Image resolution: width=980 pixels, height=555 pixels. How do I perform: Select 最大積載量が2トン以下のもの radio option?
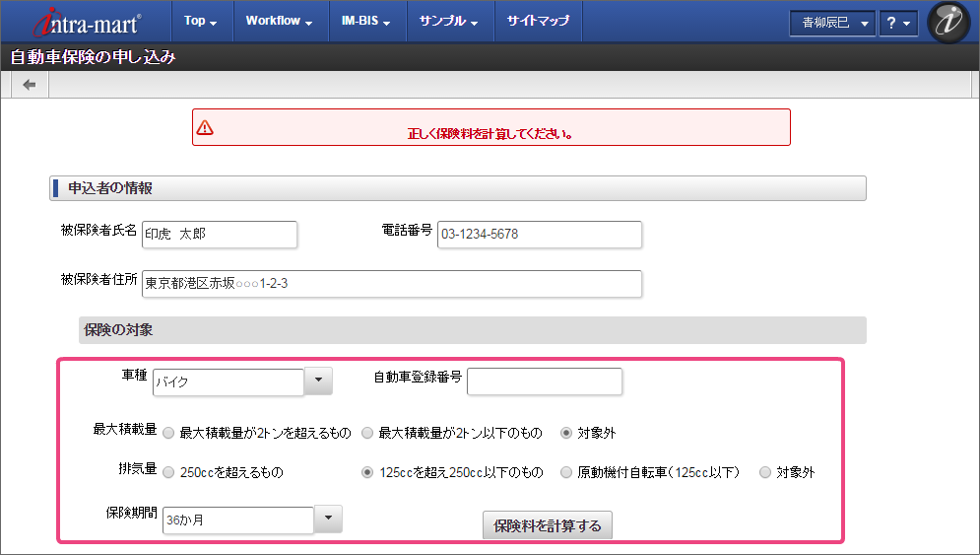click(x=367, y=432)
